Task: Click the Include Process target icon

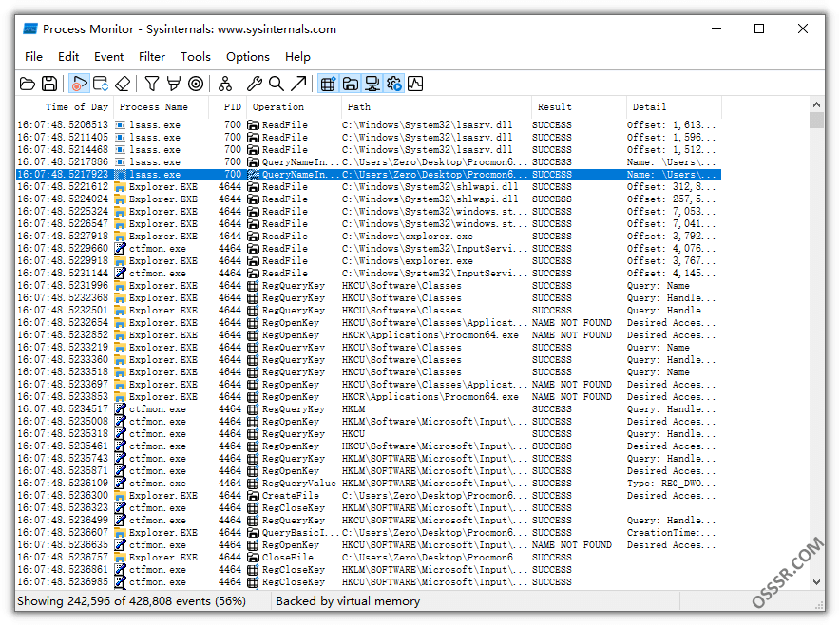Action: coord(196,84)
